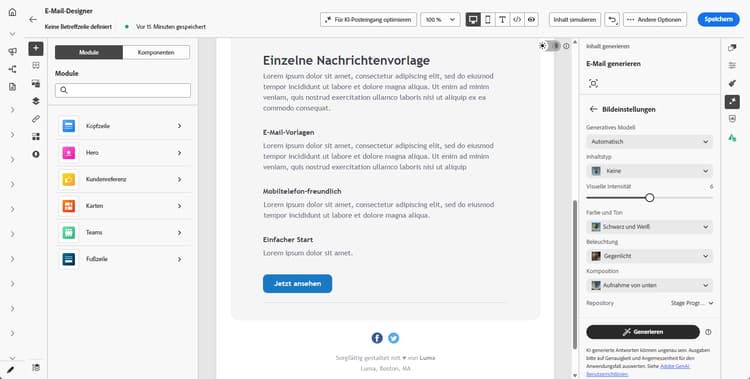Open the Beleuchtung dropdown showing Gegenlicht
The height and width of the screenshot is (379, 750).
[x=649, y=256]
